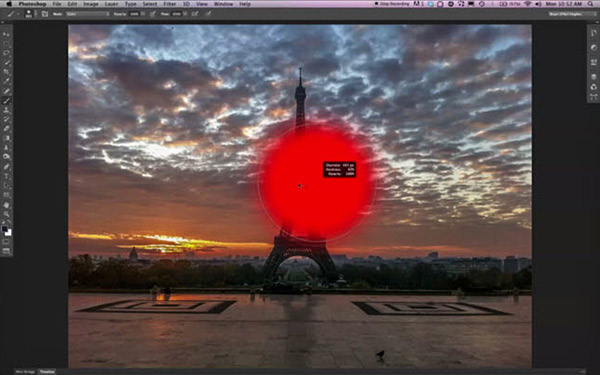
Task: Toggle pressure for opacity button
Action: pos(153,14)
